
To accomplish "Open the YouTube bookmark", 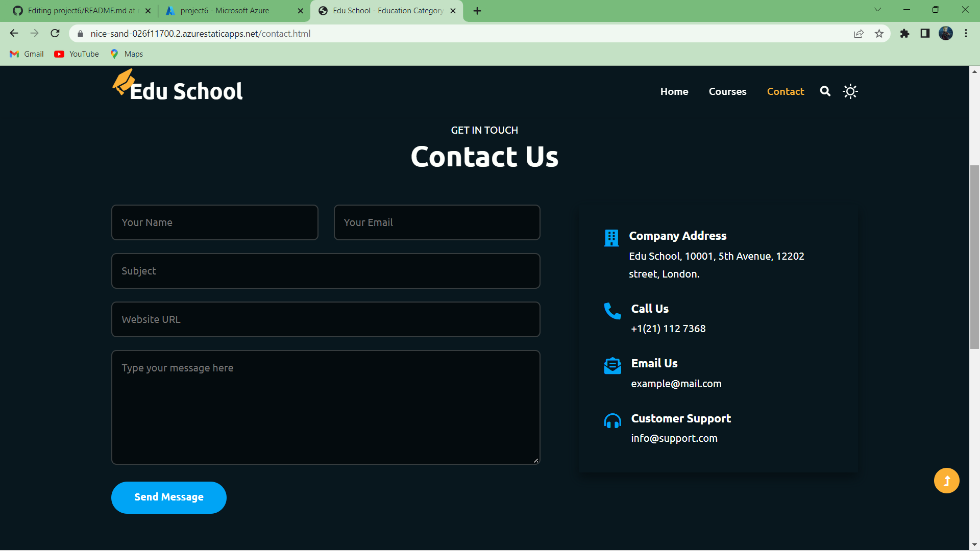I will coord(77,54).
